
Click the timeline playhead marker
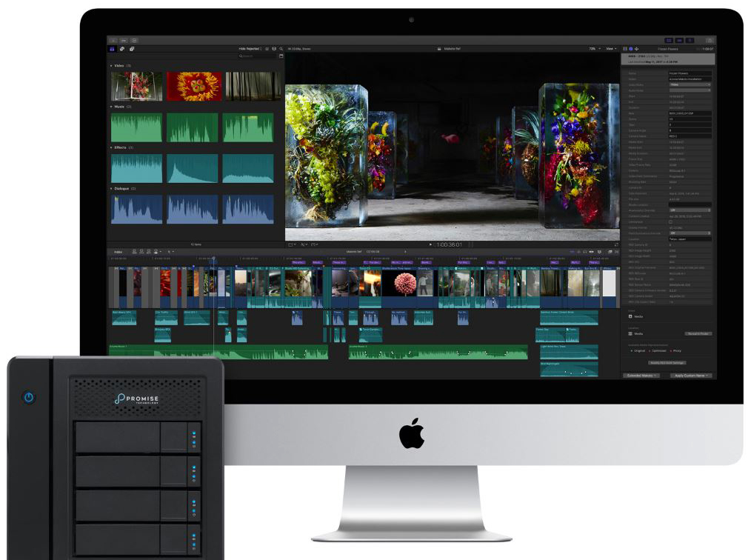click(213, 259)
